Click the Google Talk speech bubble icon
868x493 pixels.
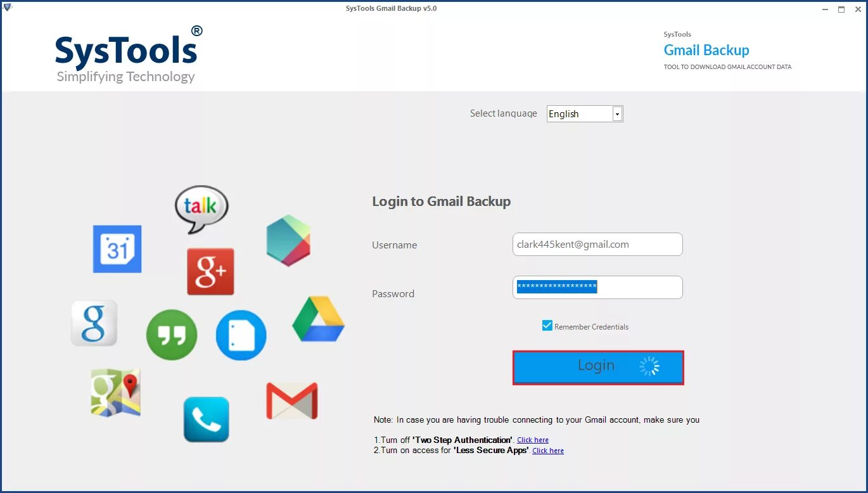click(201, 208)
